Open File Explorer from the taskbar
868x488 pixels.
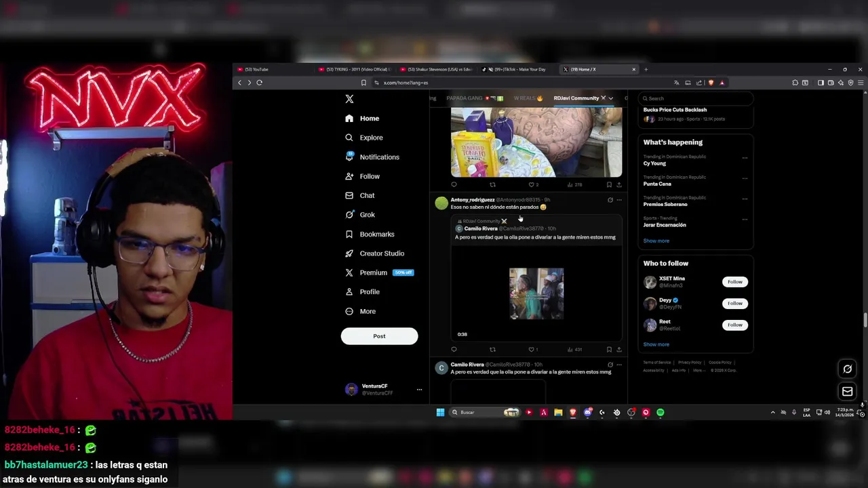point(558,412)
